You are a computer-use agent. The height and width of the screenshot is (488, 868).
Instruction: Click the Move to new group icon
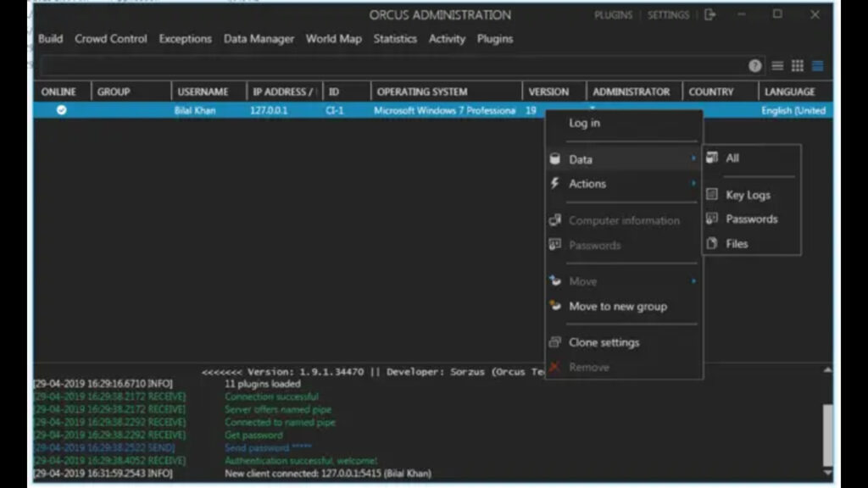point(554,306)
